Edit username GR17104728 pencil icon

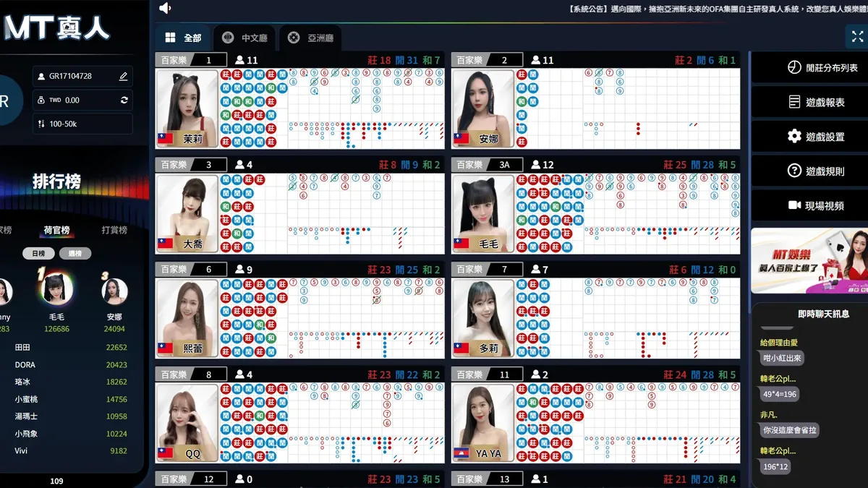(123, 76)
